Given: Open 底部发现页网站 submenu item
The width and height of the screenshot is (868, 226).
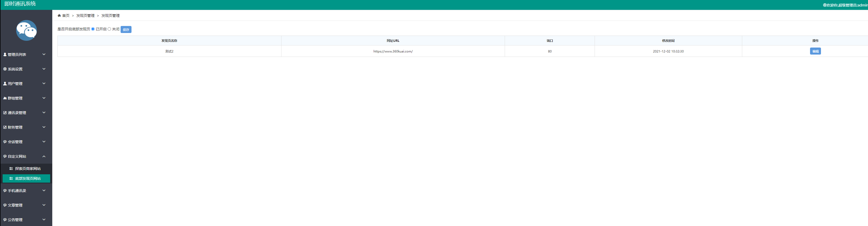Looking at the screenshot, I should (28, 178).
